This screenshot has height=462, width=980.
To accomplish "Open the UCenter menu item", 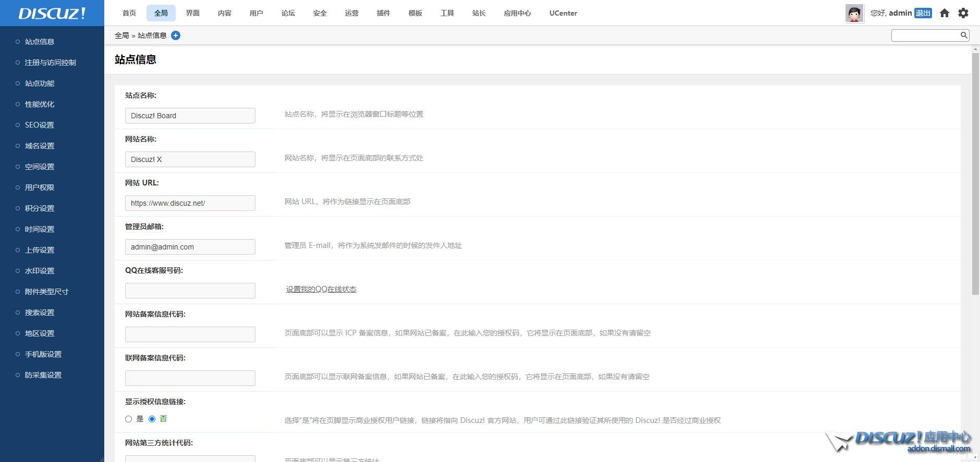I will pyautogui.click(x=563, y=13).
